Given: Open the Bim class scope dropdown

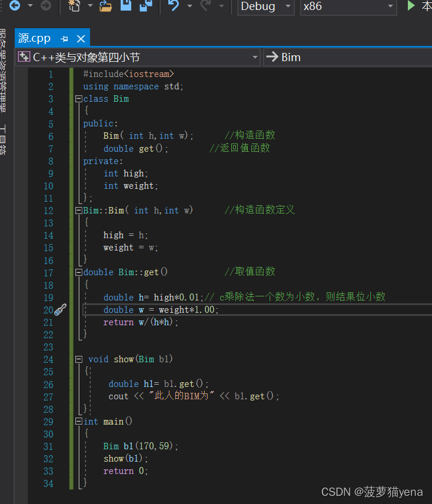Looking at the screenshot, I should (x=348, y=57).
